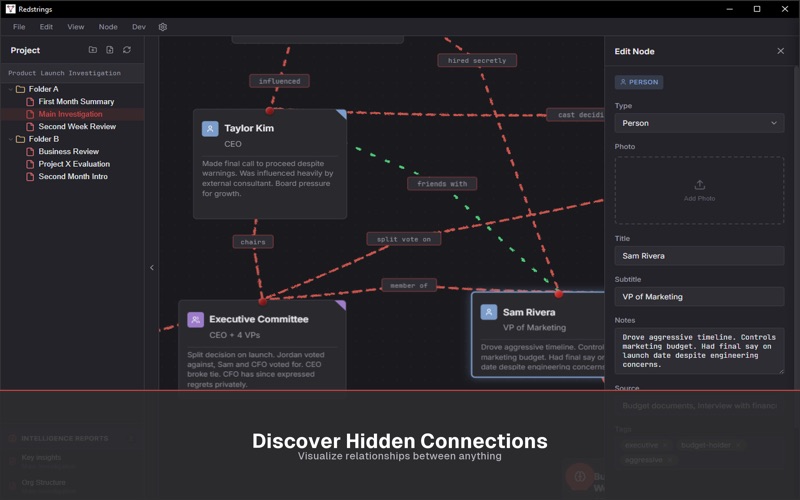The image size is (800, 500).
Task: Click the Folder A folder icon
Action: point(20,89)
